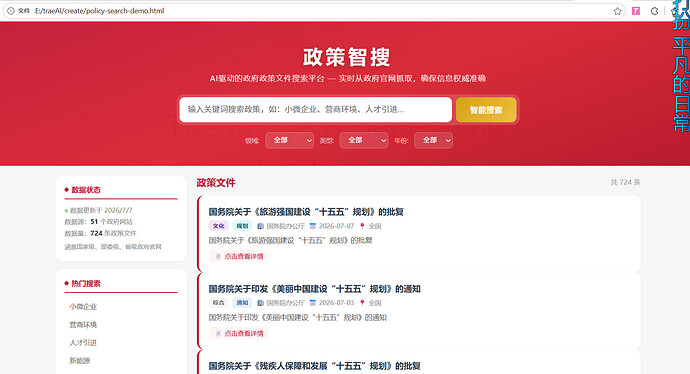Click the 热门搜索 panel heading

pos(86,283)
